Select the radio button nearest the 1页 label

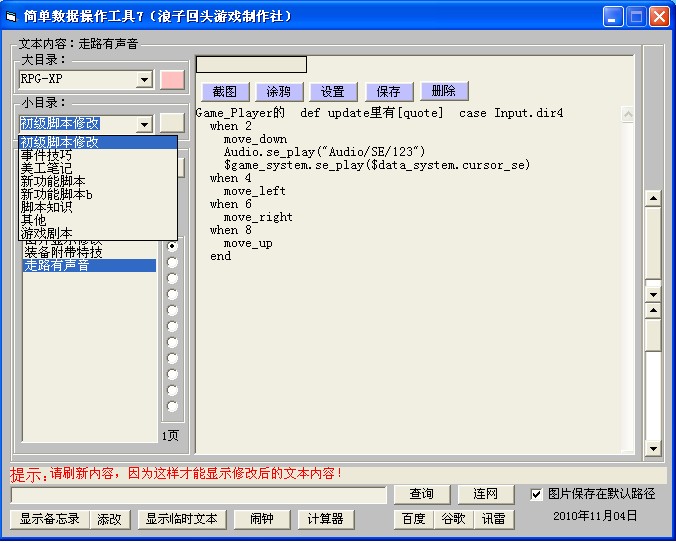tap(172, 406)
